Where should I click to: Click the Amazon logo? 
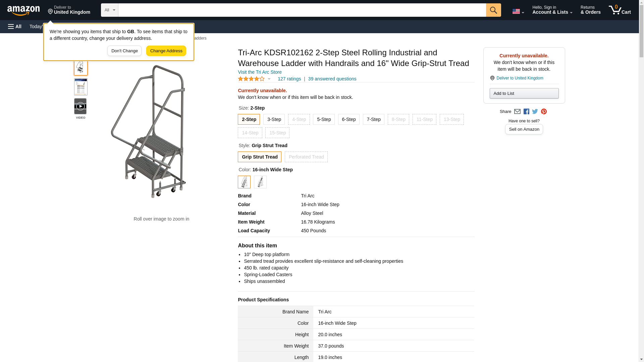(23, 10)
